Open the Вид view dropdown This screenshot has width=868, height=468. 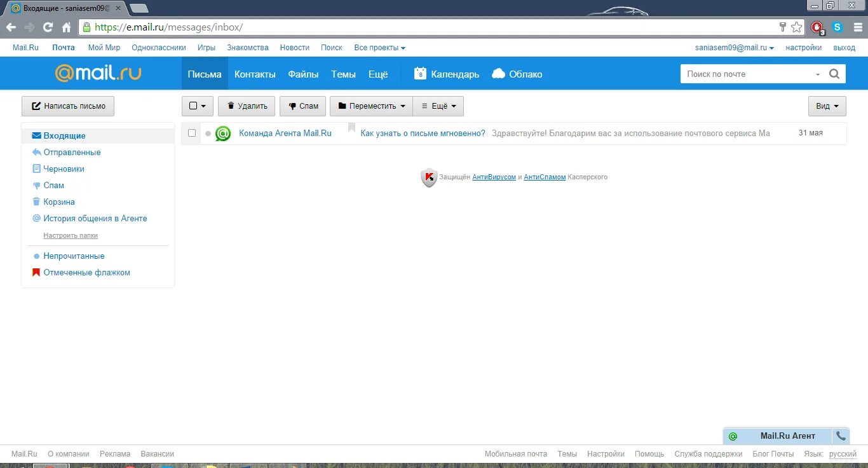click(x=827, y=106)
